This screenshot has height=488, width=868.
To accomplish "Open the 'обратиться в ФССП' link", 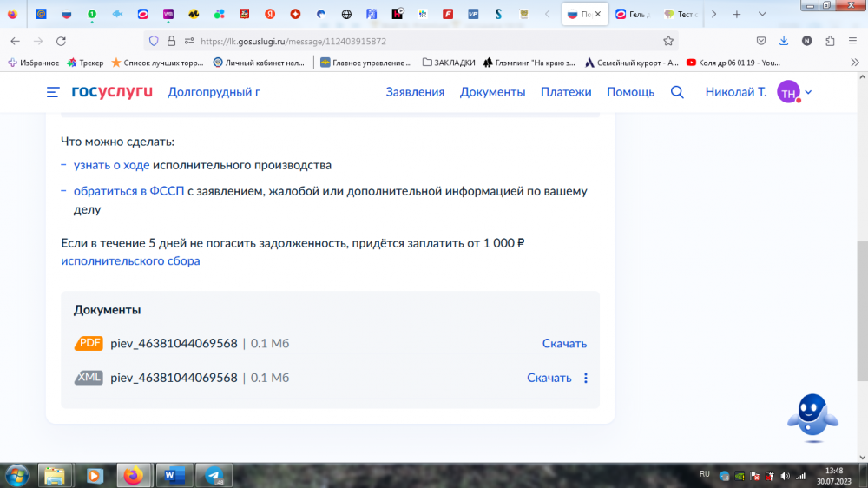I will pyautogui.click(x=128, y=191).
